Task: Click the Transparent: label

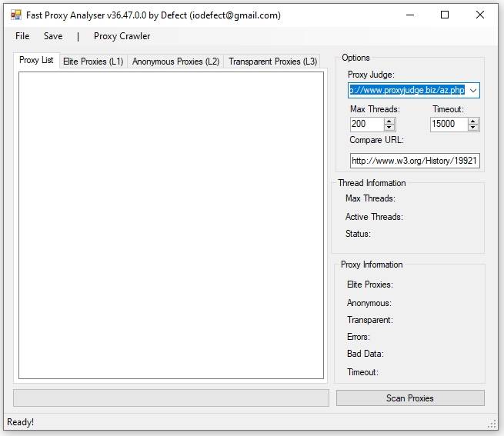Action: click(x=369, y=320)
